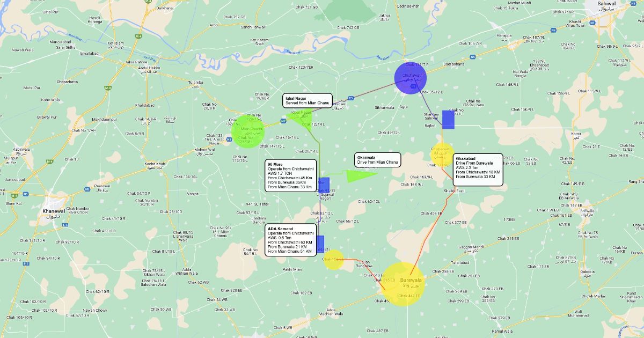Click the blue circle over Chichawatni
Image resolution: width=644 pixels, height=338 pixels.
pos(411,79)
